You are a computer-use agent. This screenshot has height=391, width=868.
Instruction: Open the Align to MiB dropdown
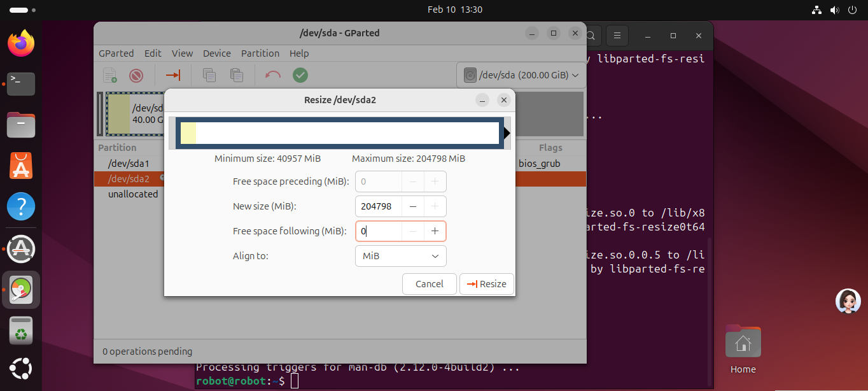pos(400,256)
